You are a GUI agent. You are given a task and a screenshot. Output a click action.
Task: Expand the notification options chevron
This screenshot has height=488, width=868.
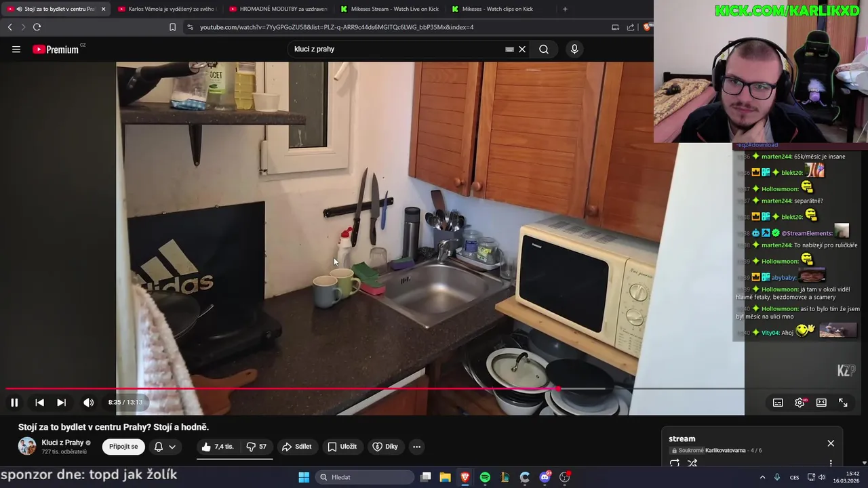pyautogui.click(x=172, y=447)
